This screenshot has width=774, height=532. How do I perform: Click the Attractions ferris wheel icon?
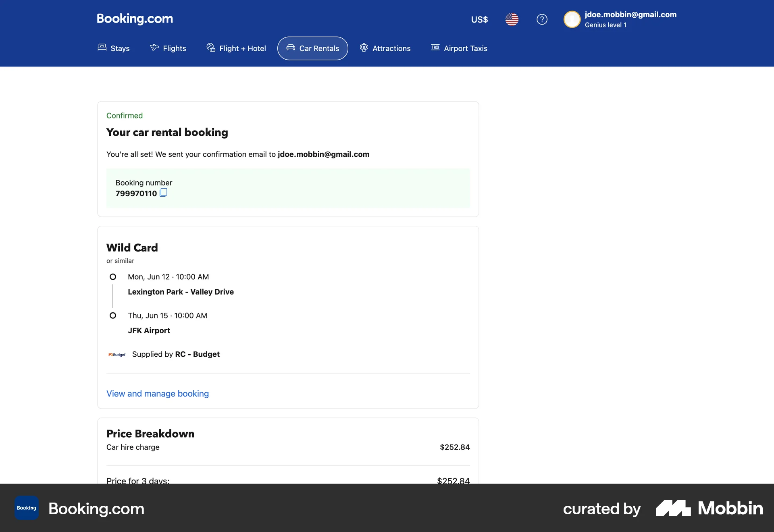(x=364, y=48)
